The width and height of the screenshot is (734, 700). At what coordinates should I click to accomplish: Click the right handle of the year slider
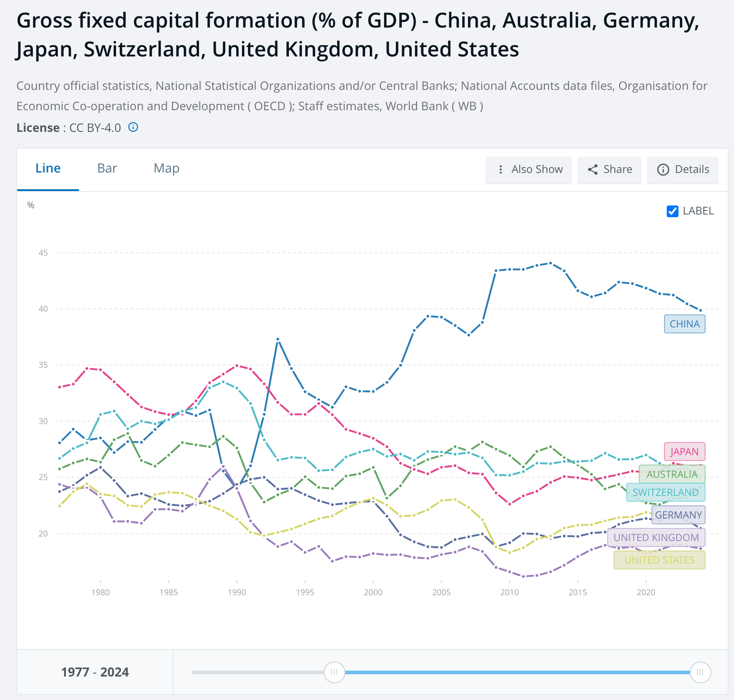(x=700, y=672)
